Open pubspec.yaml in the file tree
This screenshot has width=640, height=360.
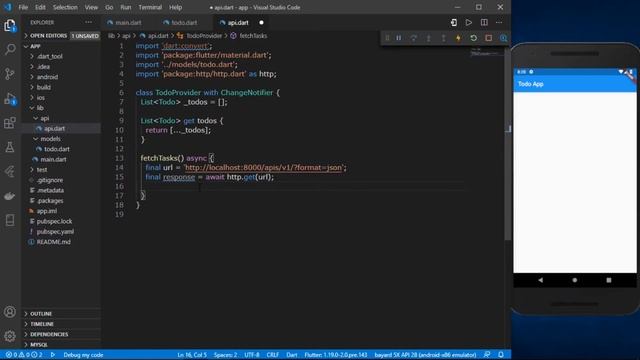pyautogui.click(x=55, y=231)
